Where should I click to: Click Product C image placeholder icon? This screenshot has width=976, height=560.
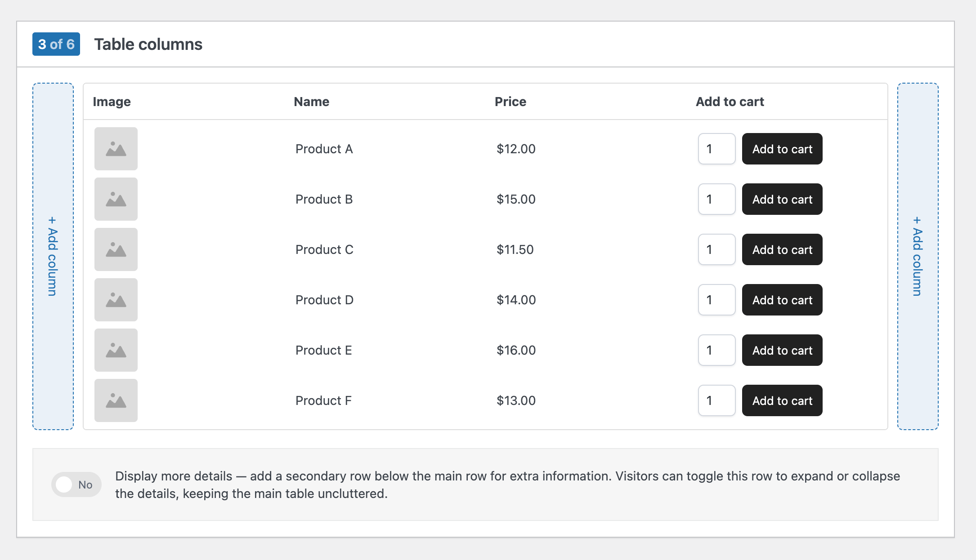point(116,249)
